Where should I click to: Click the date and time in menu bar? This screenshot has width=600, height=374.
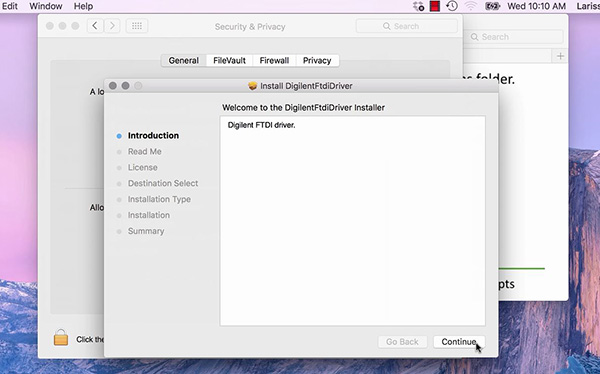click(536, 6)
